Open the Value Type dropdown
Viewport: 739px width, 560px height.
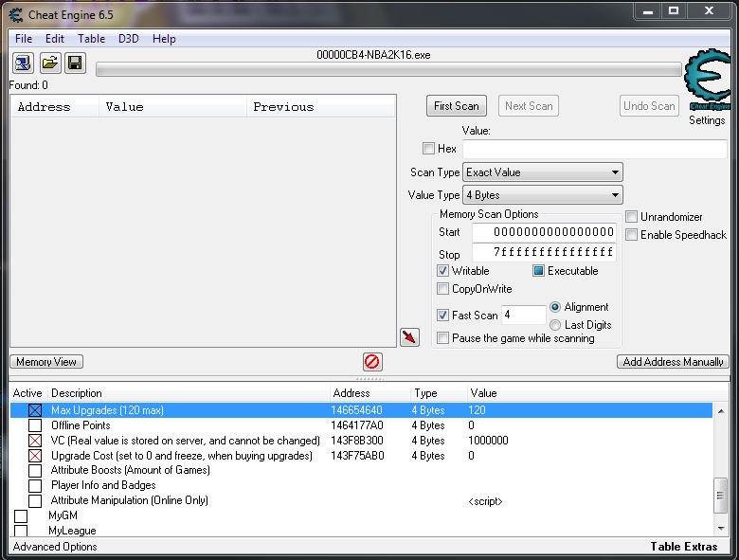543,195
